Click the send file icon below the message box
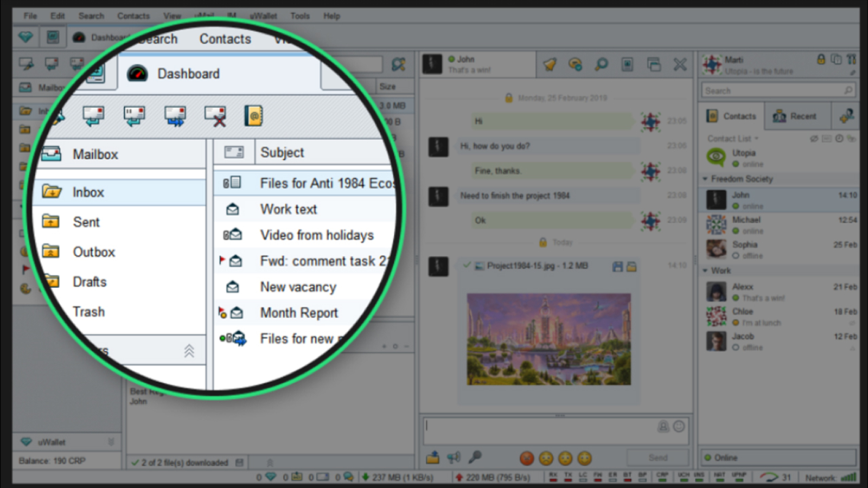Screen dimensions: 868x488 432,458
